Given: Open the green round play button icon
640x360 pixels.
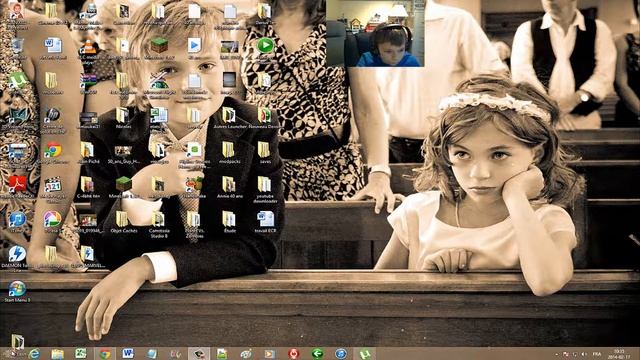Looking at the screenshot, I should click(x=265, y=45).
